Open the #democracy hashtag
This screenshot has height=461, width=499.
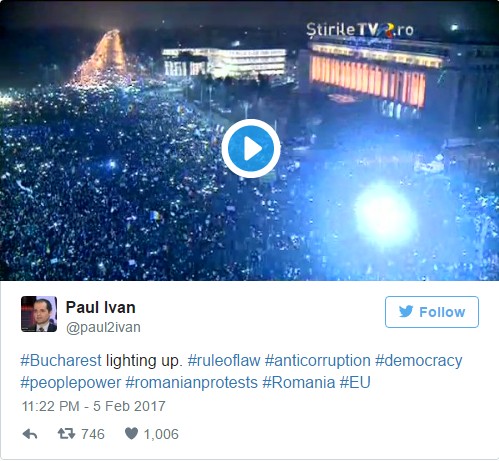click(419, 361)
